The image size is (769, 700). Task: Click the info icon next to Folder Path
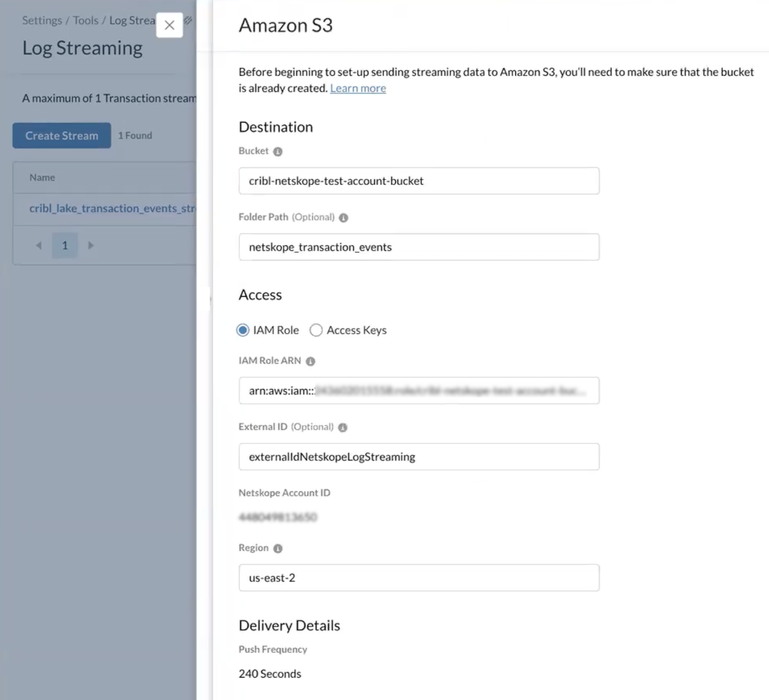pyautogui.click(x=344, y=218)
